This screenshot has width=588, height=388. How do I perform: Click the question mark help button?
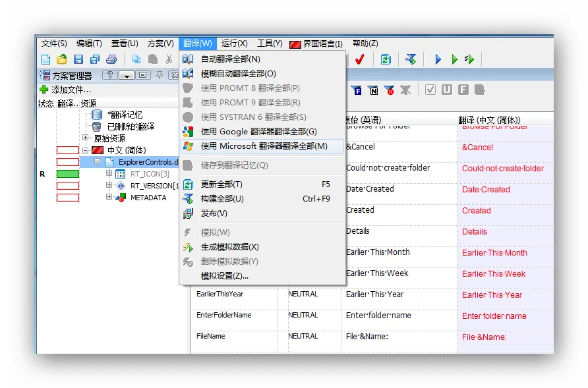[110, 75]
